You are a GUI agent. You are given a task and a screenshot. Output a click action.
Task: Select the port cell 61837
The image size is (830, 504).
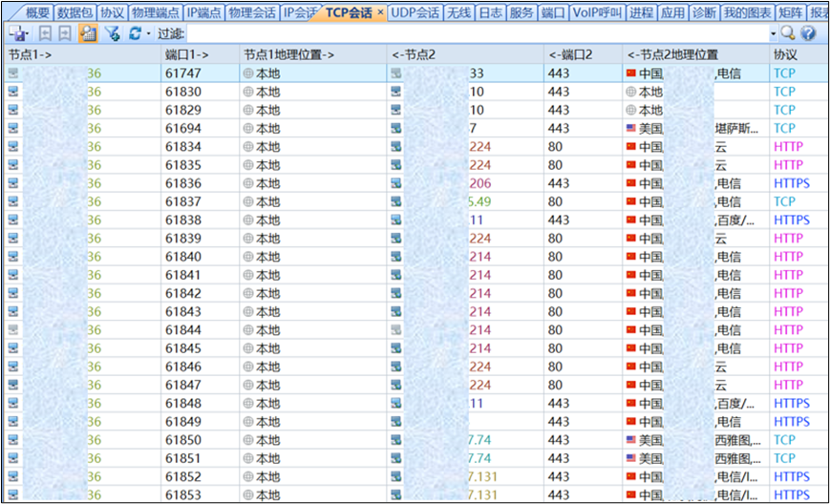pyautogui.click(x=200, y=201)
